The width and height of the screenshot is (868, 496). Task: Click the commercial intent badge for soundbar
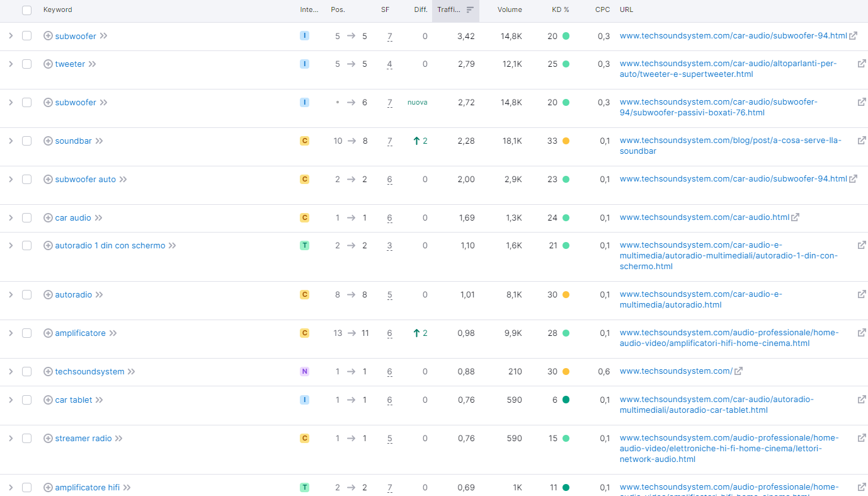point(304,141)
